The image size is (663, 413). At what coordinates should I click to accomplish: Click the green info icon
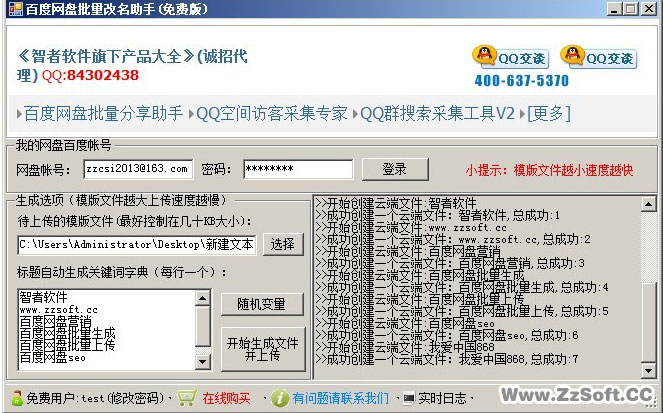point(279,398)
